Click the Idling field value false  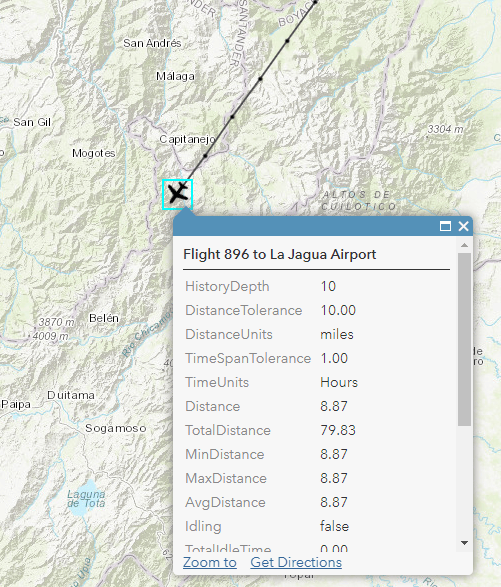[x=334, y=526]
